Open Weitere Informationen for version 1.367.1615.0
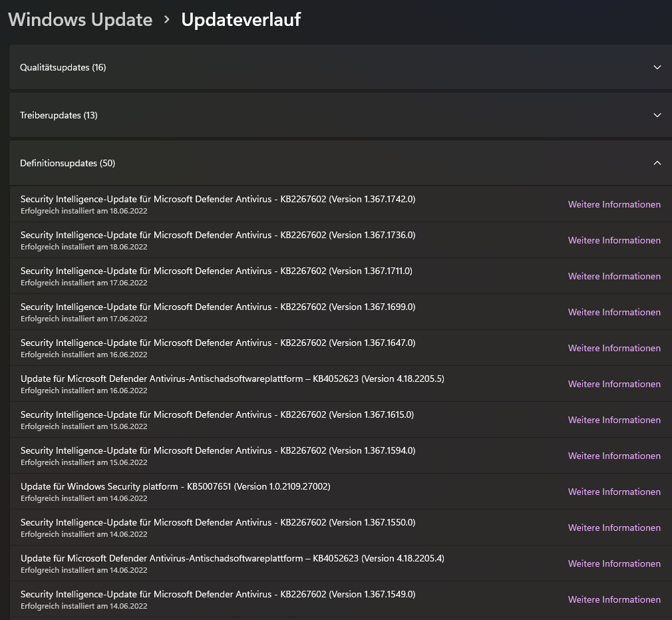 point(614,420)
